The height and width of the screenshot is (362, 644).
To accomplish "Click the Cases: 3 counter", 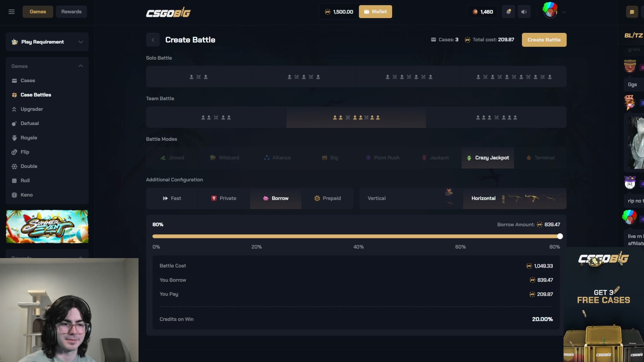I will 444,40.
